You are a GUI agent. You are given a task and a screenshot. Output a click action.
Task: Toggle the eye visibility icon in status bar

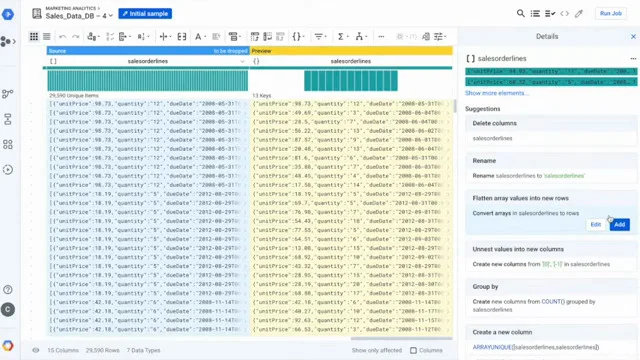pyautogui.click(x=36, y=350)
